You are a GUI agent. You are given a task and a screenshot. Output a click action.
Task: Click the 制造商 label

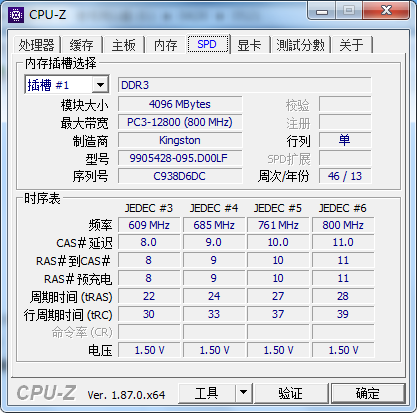click(91, 141)
